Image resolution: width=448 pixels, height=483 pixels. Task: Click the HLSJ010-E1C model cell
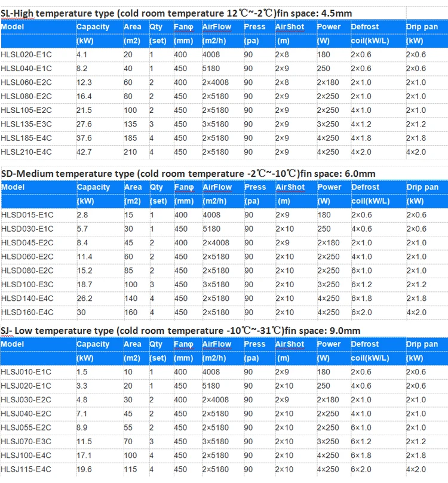[26, 372]
